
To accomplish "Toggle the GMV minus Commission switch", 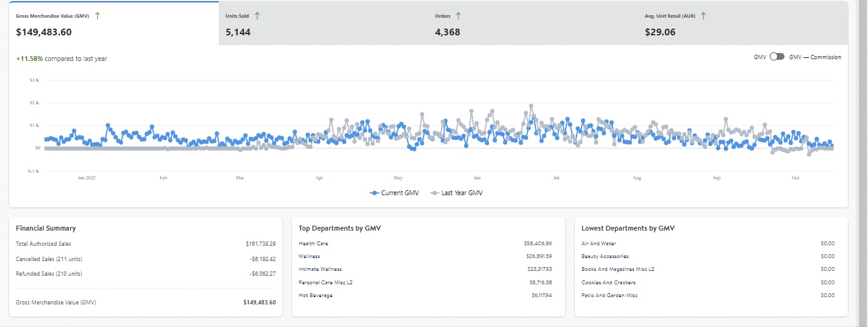I will (x=777, y=57).
